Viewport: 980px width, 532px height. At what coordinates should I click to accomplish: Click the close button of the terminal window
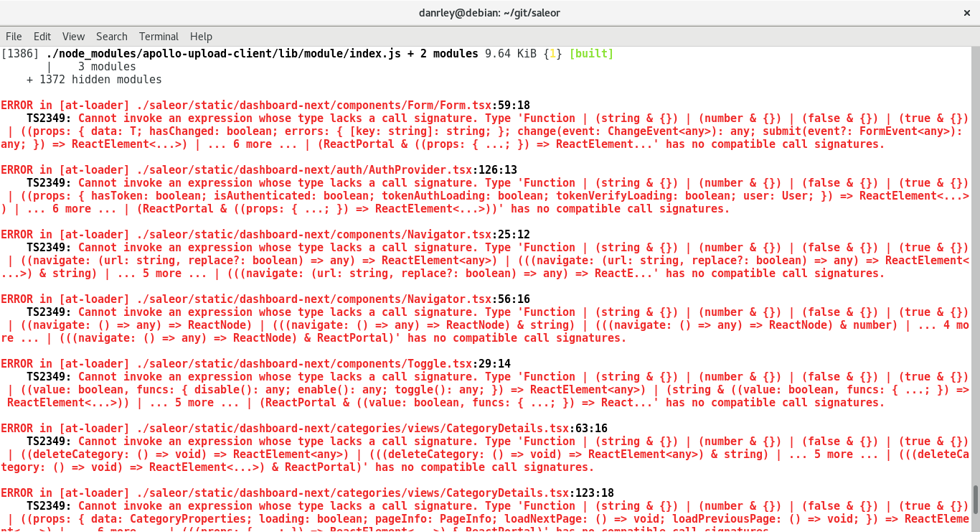point(968,12)
